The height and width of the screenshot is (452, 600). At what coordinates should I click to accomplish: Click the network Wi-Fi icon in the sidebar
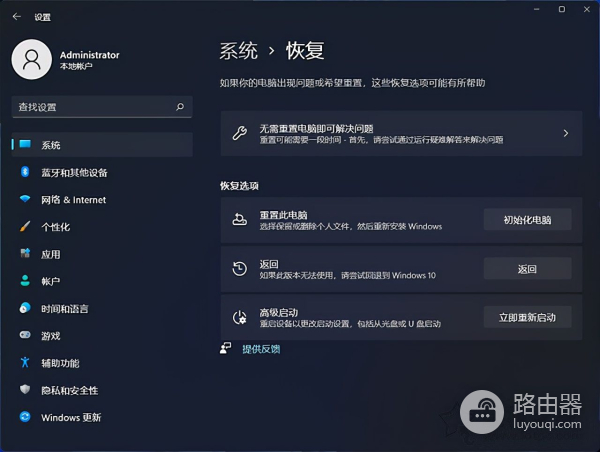(x=25, y=199)
